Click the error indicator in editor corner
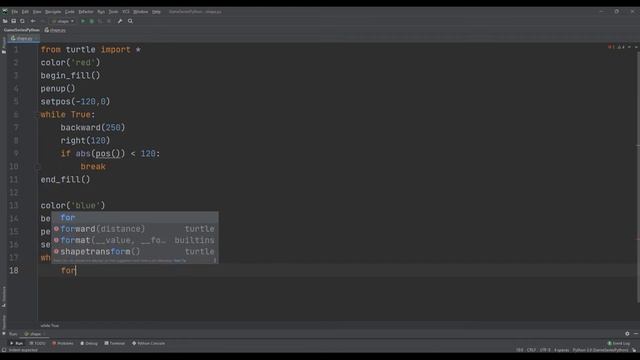The height and width of the screenshot is (360, 640). click(610, 47)
